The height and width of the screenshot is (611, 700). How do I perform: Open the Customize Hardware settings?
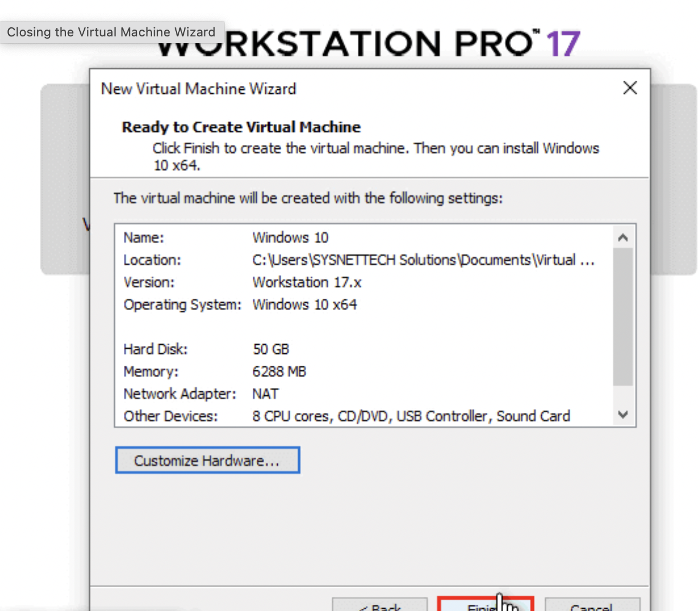[207, 460]
